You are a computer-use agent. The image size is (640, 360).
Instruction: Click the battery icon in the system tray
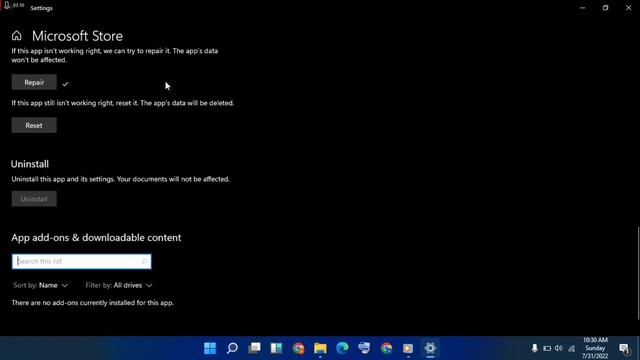547,348
